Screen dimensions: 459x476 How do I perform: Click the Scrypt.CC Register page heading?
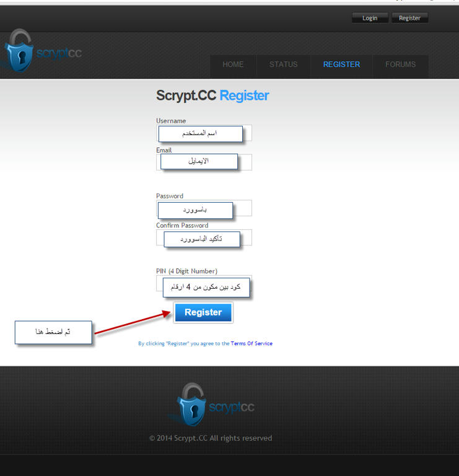(x=212, y=95)
